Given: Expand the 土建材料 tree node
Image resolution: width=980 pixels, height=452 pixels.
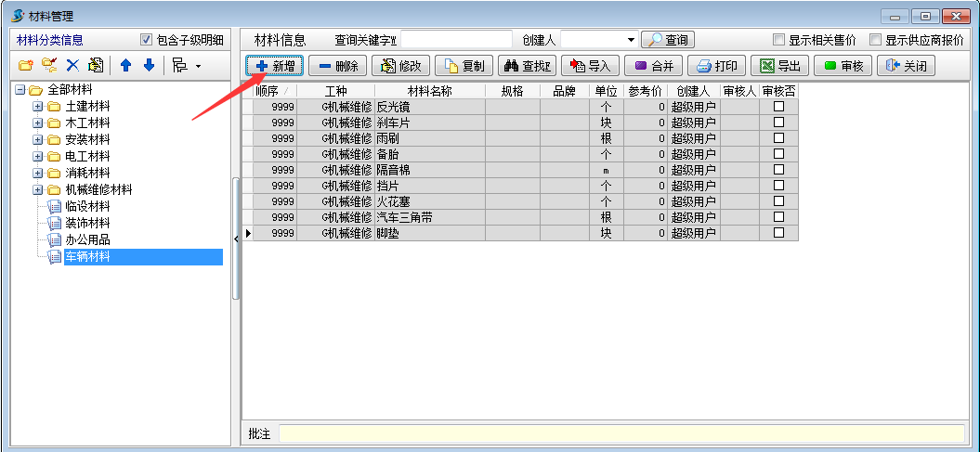Looking at the screenshot, I should (x=38, y=107).
